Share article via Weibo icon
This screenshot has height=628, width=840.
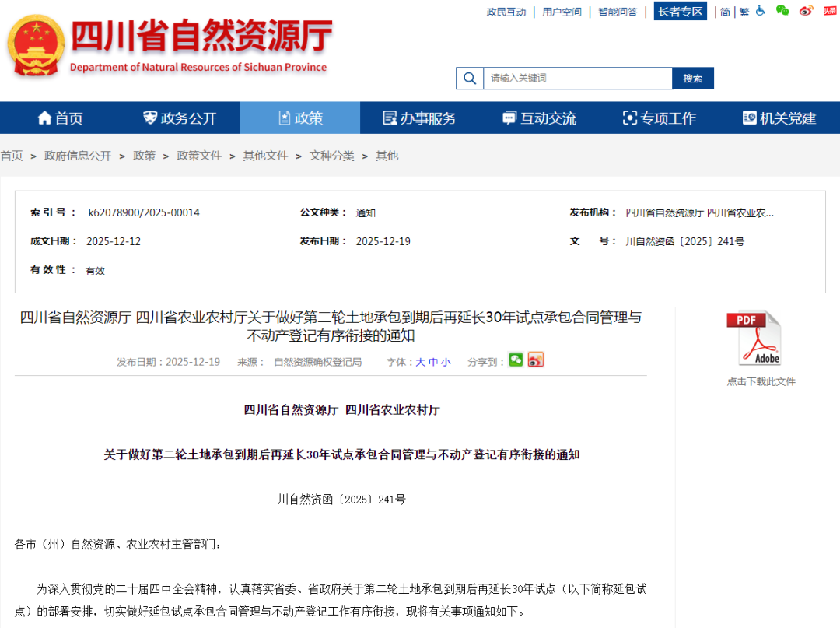[536, 360]
